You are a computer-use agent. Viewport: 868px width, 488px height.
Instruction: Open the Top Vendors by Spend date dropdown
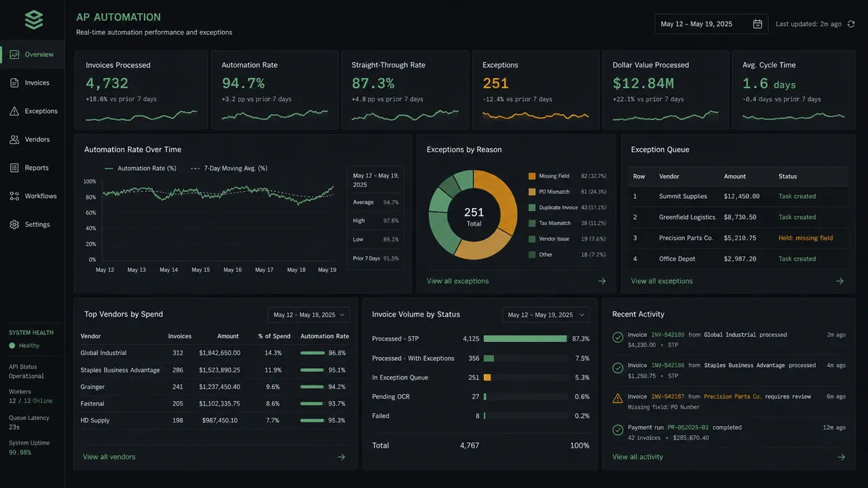pyautogui.click(x=309, y=314)
